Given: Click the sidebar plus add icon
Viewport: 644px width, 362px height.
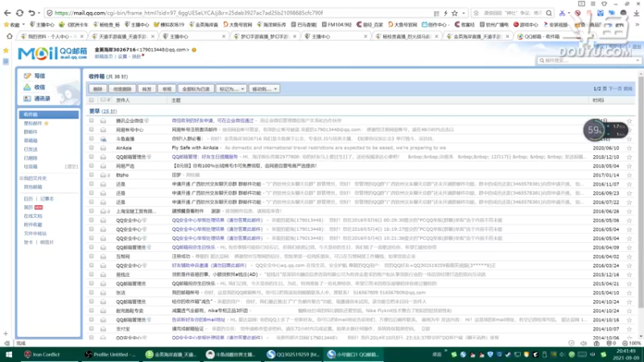Looking at the screenshot, I should 6,333.
